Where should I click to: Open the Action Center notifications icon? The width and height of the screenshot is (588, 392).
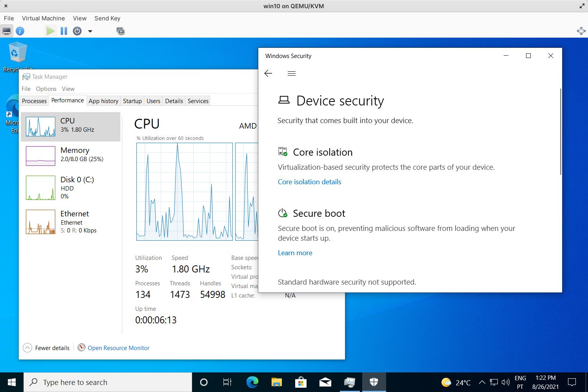[x=572, y=382]
